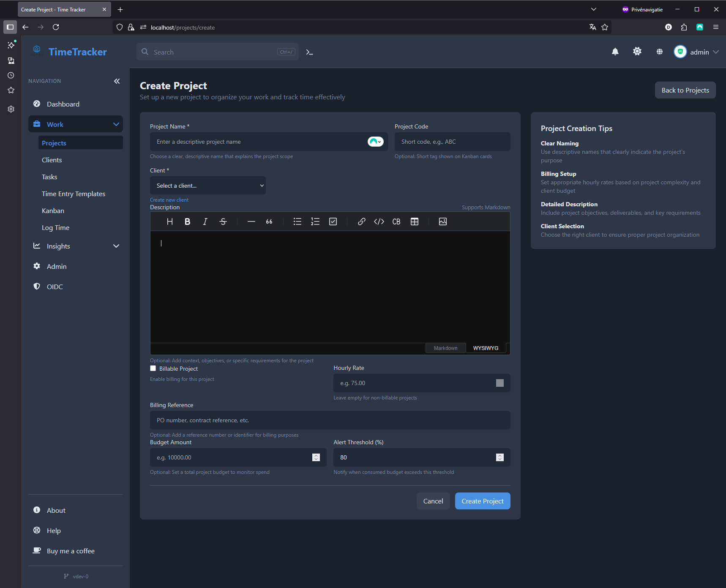Switch editor to WYSIWYG mode
The image size is (726, 588).
pos(485,348)
